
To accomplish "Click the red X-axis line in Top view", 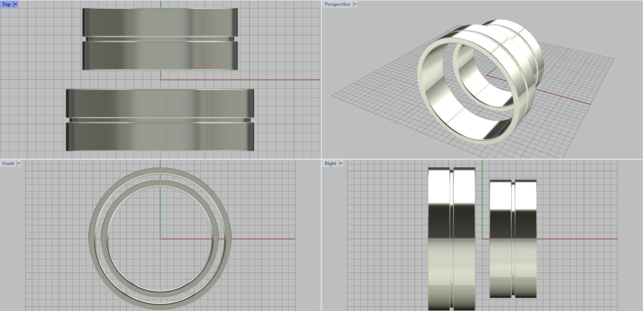I will point(283,80).
